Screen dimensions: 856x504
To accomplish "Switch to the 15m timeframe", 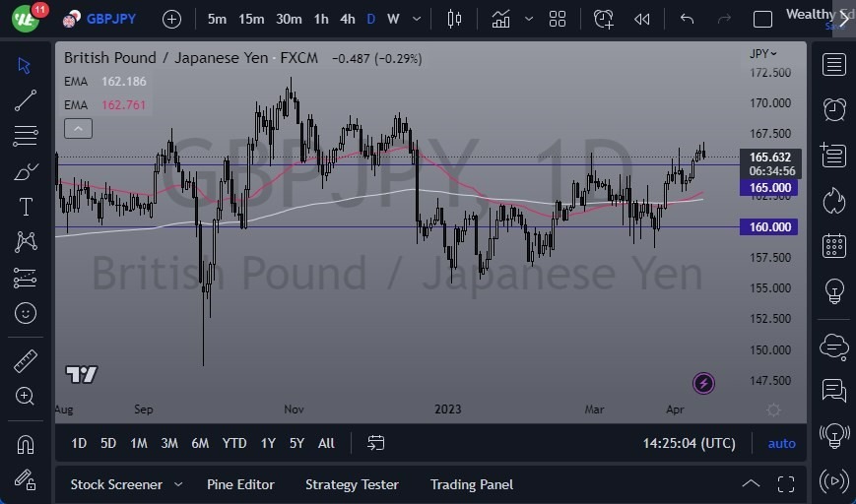I will [251, 19].
